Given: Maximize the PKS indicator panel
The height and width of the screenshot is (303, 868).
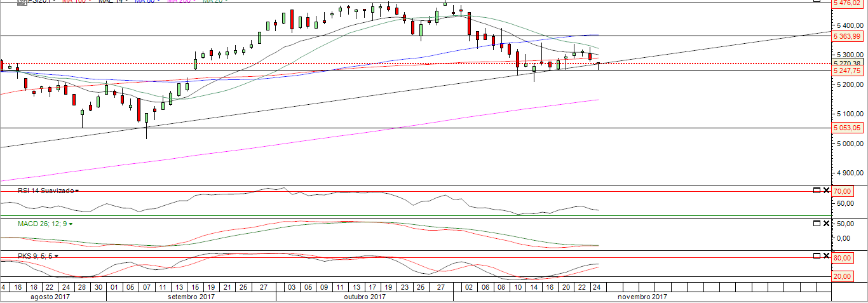Looking at the screenshot, I should coord(817,255).
